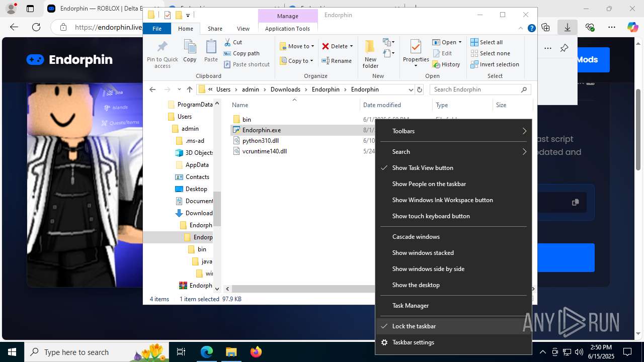
Task: Expand the Search submenu in context menu
Action: point(453,152)
